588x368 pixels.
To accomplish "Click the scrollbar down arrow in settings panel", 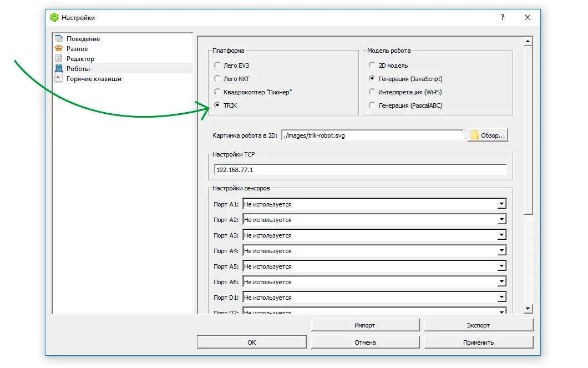I will pos(528,309).
